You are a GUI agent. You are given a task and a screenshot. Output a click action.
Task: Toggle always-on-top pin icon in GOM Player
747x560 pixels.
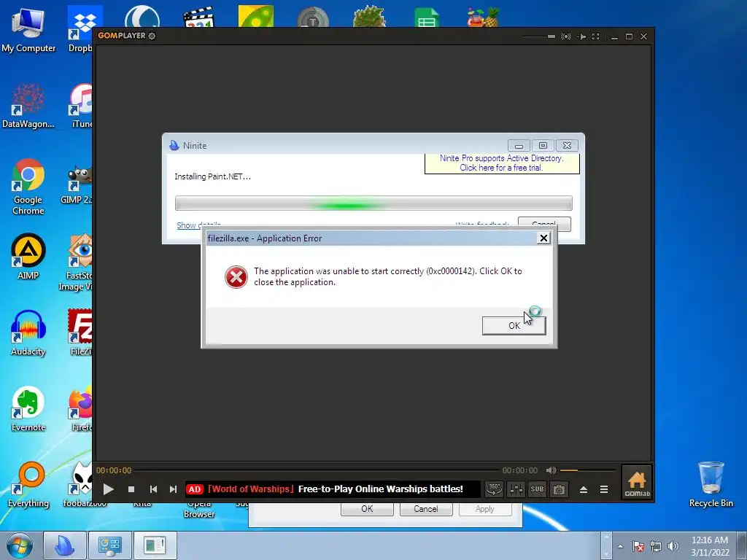click(581, 36)
